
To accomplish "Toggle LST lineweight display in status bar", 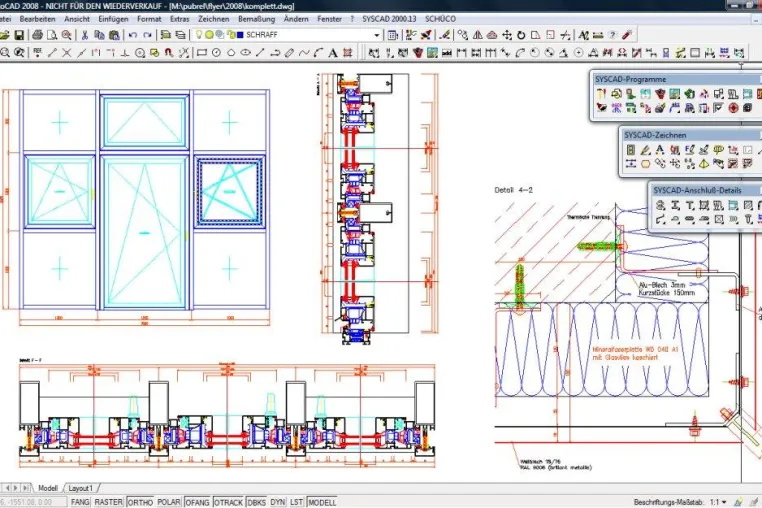I will pos(296,502).
